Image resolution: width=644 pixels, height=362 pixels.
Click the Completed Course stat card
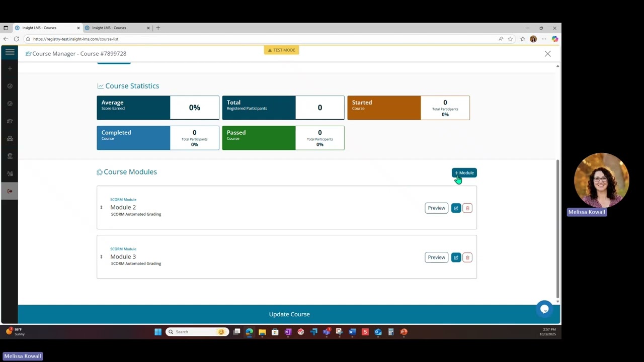(158, 138)
